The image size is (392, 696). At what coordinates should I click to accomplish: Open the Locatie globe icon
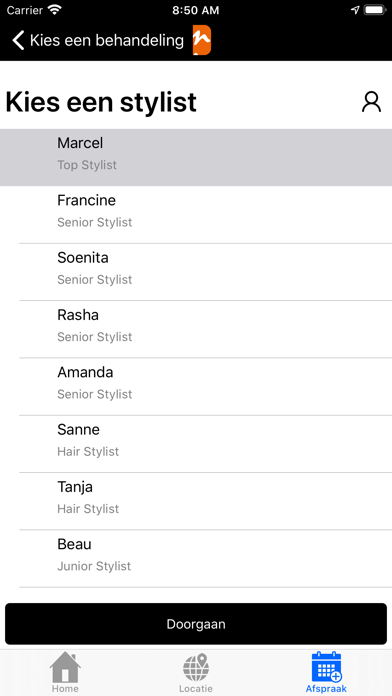coord(196,667)
